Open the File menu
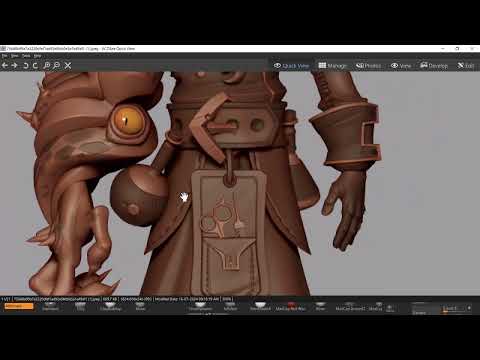The width and height of the screenshot is (480, 360). pos(4,56)
